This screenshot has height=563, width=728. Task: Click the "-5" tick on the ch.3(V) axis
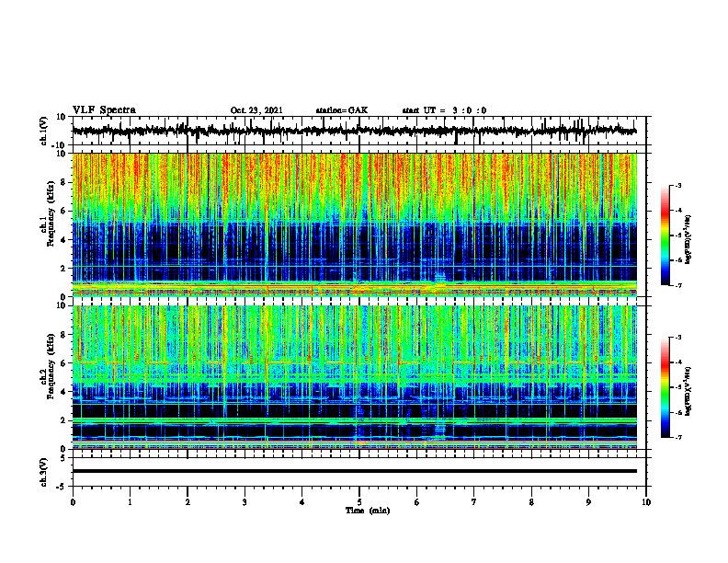(x=62, y=487)
